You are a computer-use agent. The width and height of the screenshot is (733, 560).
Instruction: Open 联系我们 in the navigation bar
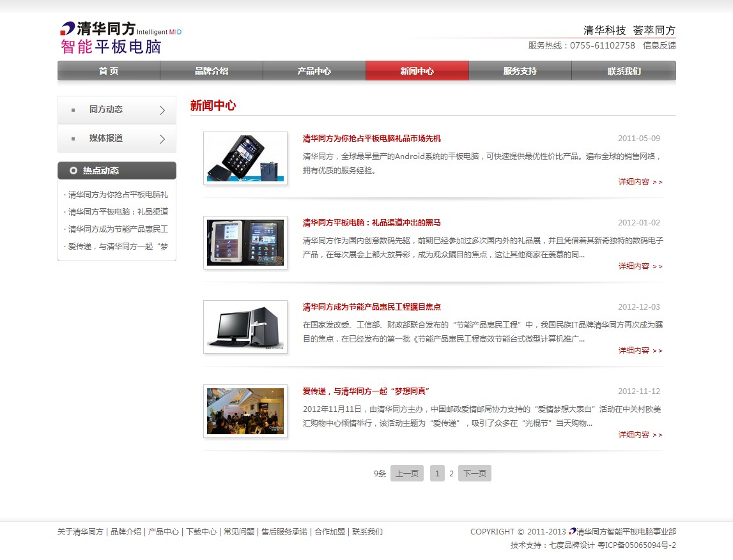coord(624,71)
